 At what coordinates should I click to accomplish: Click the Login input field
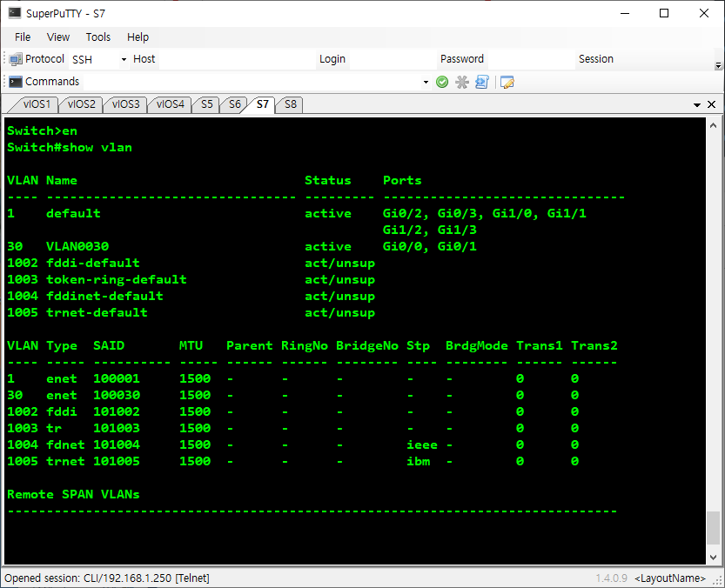(x=393, y=60)
